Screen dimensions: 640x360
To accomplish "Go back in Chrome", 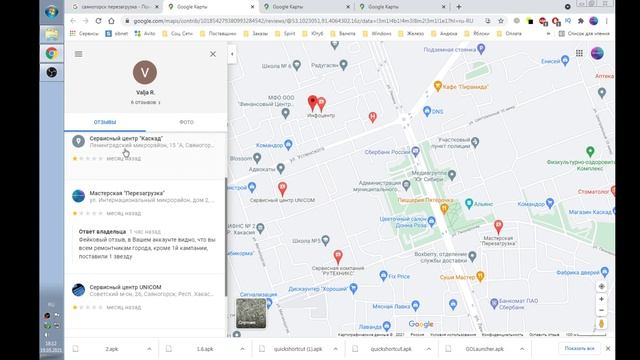I will click(73, 21).
